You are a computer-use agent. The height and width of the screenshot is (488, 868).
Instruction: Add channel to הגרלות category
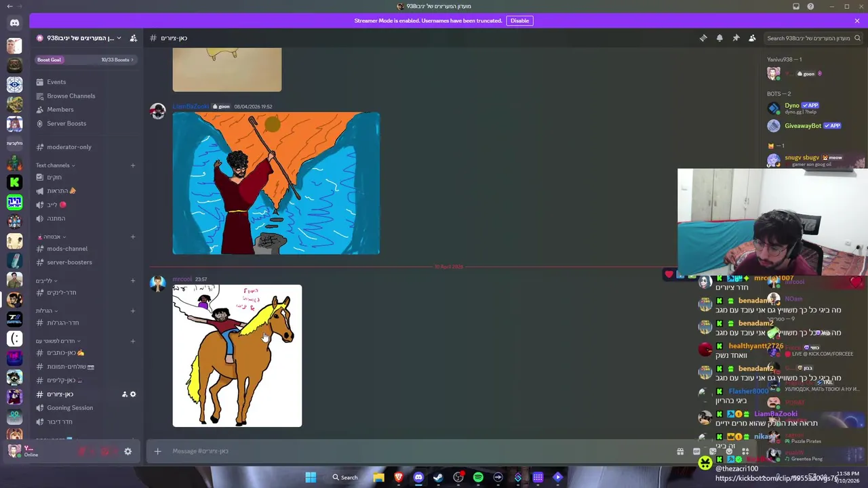coord(133,311)
